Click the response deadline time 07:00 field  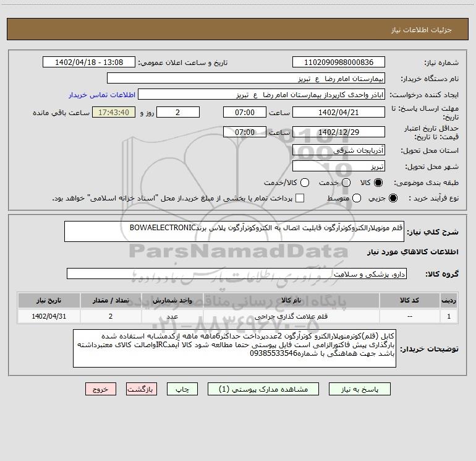(245, 112)
